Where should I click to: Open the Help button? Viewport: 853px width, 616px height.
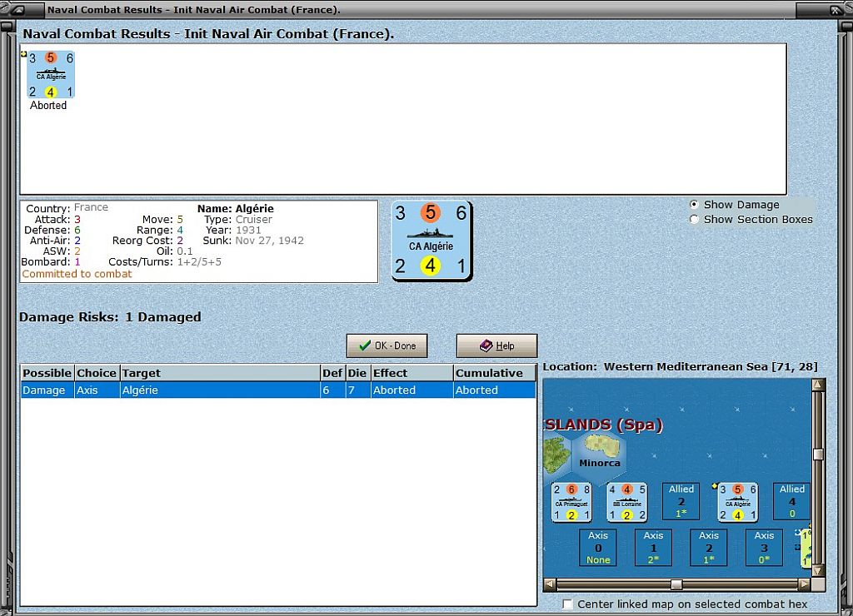tap(496, 345)
